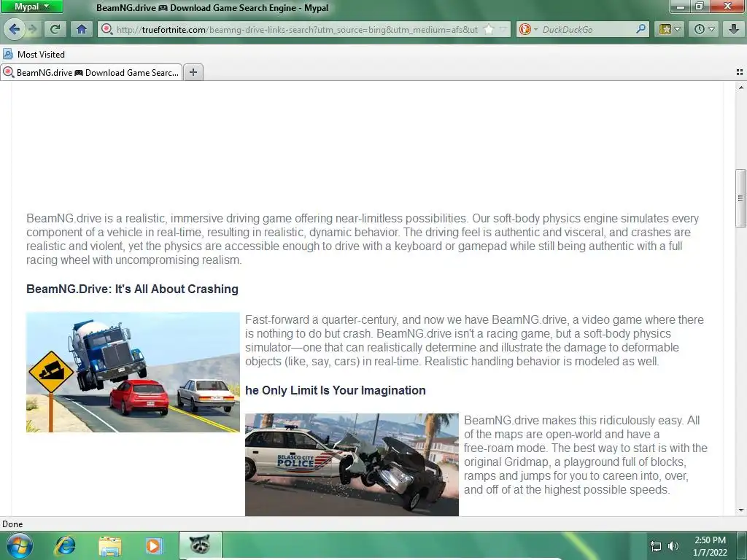Open the volume speaker icon in tray
Image resolution: width=747 pixels, height=560 pixels.
pyautogui.click(x=673, y=546)
